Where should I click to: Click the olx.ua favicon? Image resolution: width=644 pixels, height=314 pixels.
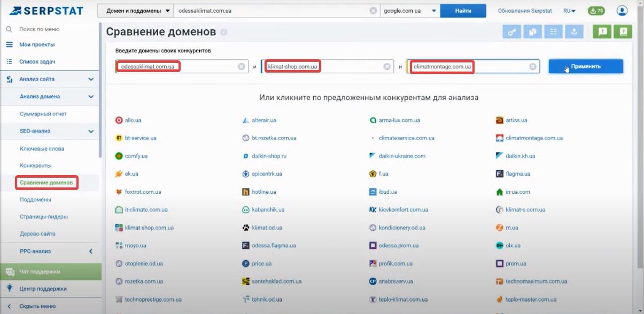[x=499, y=246]
